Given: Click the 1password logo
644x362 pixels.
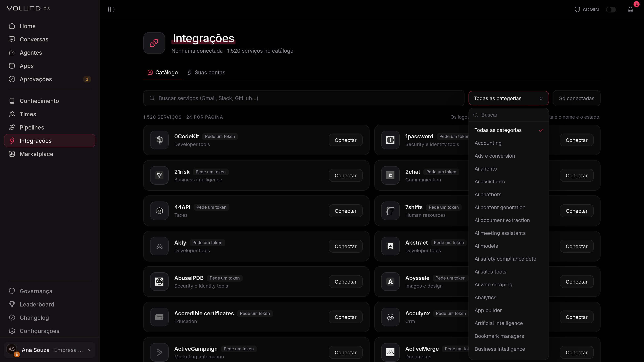Looking at the screenshot, I should click(x=390, y=140).
